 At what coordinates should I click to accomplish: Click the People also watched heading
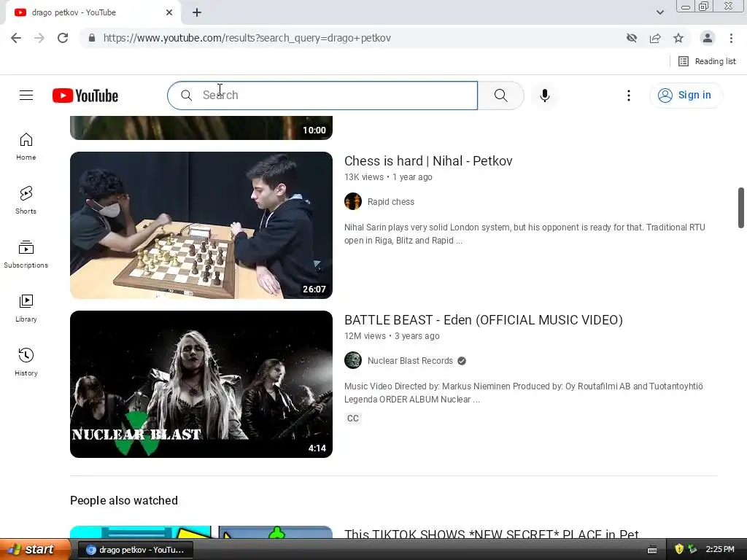click(124, 500)
